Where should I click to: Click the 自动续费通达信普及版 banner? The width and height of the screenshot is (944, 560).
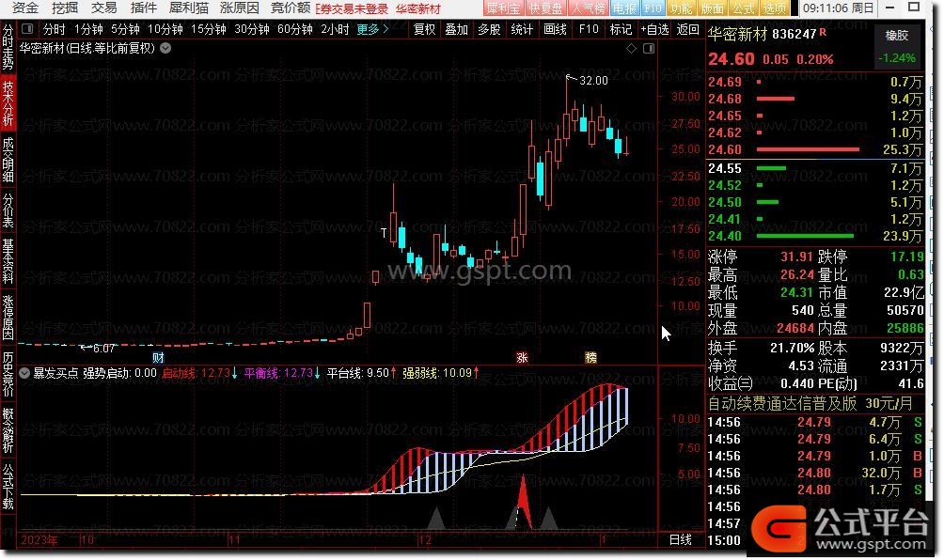coord(782,404)
